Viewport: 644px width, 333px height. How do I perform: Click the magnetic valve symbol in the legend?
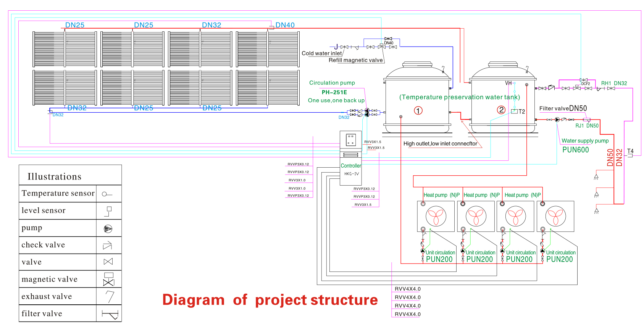pos(108,279)
